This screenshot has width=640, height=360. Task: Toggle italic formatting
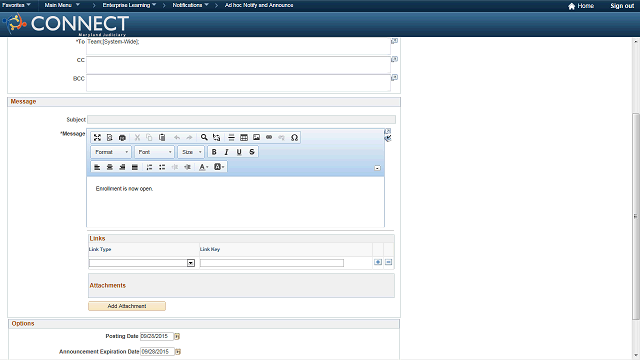tap(227, 152)
